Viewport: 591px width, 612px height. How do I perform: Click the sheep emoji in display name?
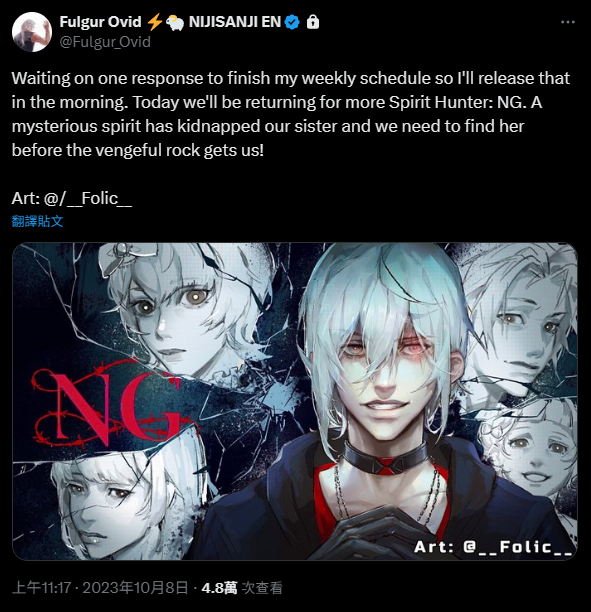(174, 23)
